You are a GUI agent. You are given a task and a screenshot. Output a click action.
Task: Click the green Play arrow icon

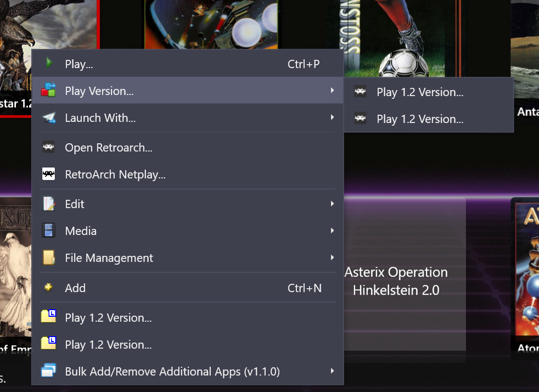(49, 63)
